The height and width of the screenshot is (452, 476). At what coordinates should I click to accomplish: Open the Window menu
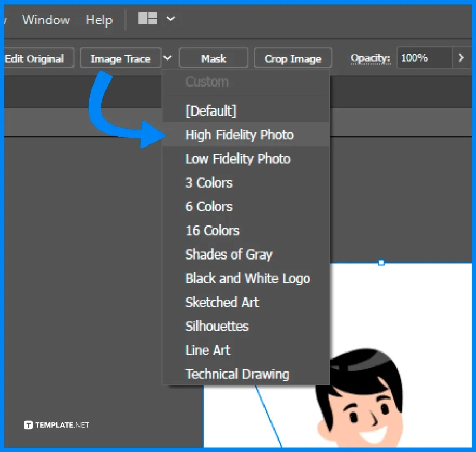tap(45, 20)
